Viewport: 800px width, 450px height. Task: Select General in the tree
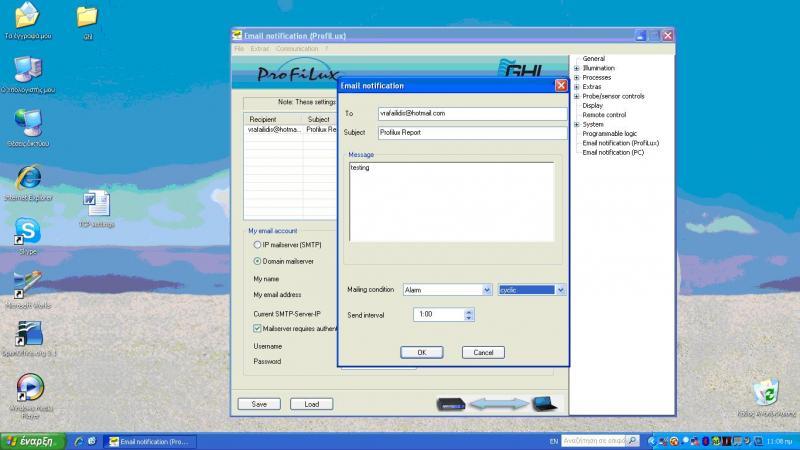[x=593, y=59]
